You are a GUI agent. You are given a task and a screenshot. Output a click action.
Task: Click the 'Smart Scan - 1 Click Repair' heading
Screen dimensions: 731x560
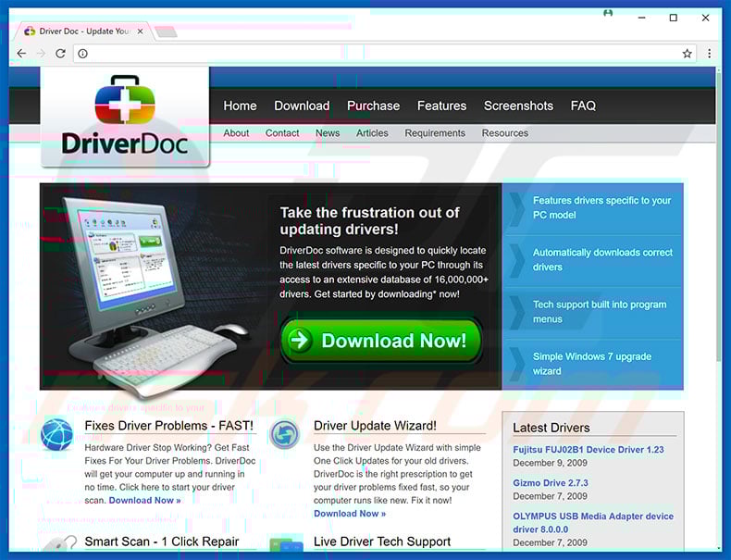[x=162, y=541]
